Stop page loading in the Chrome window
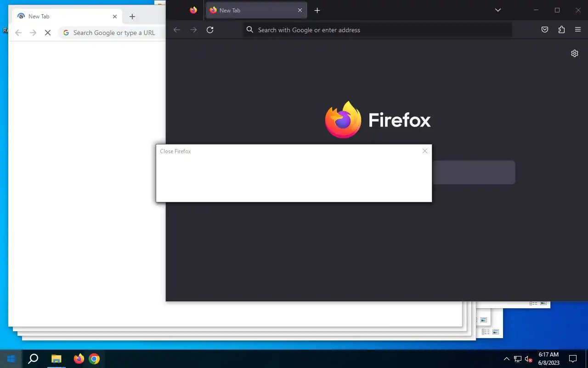The image size is (588, 368). click(x=48, y=33)
